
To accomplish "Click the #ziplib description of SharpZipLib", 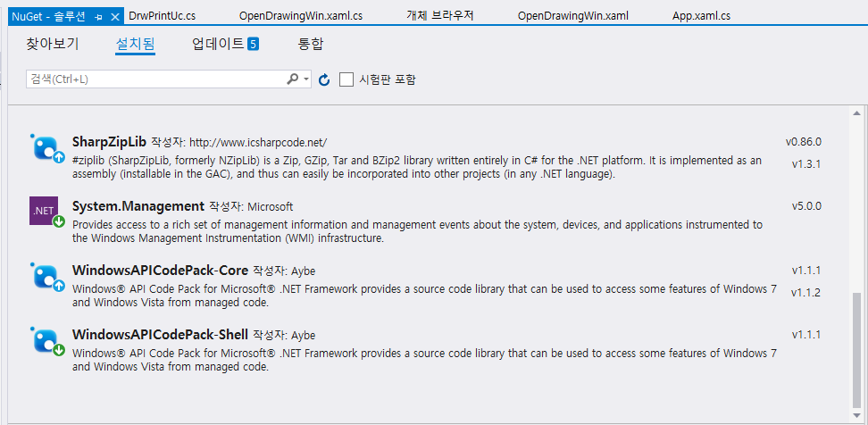I will 417,167.
